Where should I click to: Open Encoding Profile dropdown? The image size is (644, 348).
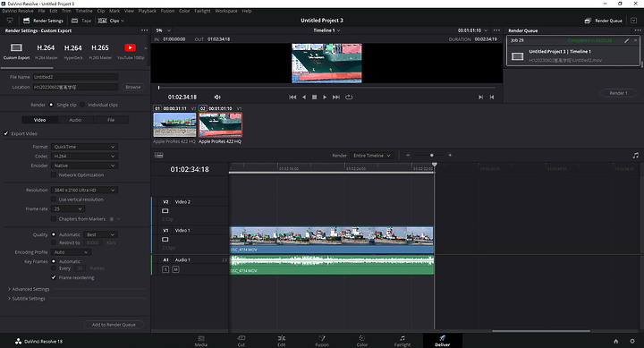coord(71,252)
